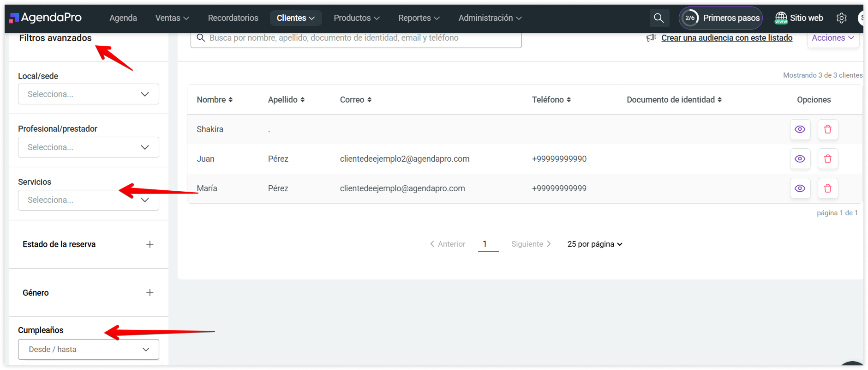
Task: Change the 25 por página selector
Action: click(x=595, y=244)
